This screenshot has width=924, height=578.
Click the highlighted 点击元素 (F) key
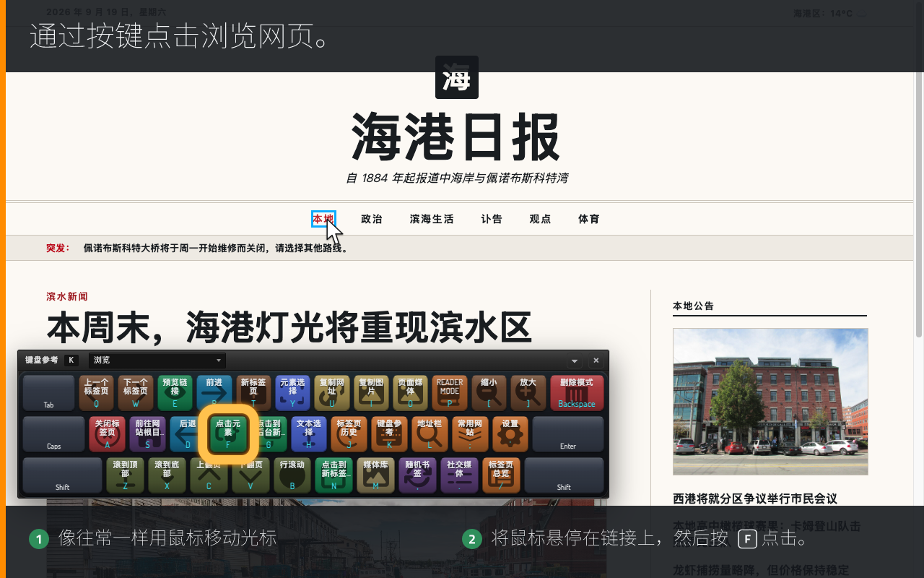[x=228, y=434]
